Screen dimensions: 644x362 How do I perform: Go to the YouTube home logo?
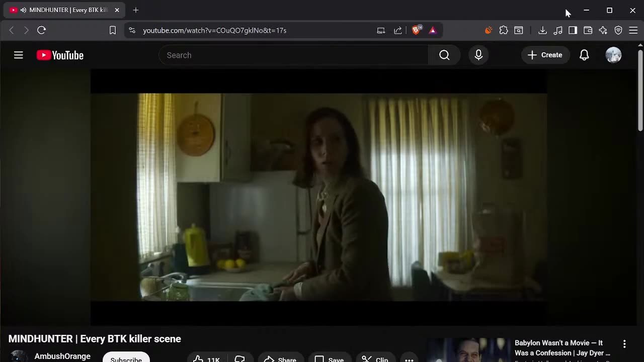[x=60, y=55]
